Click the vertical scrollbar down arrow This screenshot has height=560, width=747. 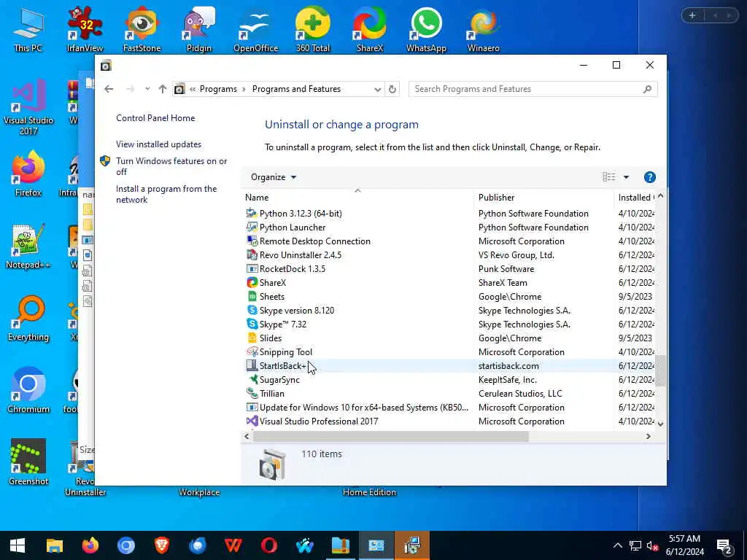click(x=660, y=424)
